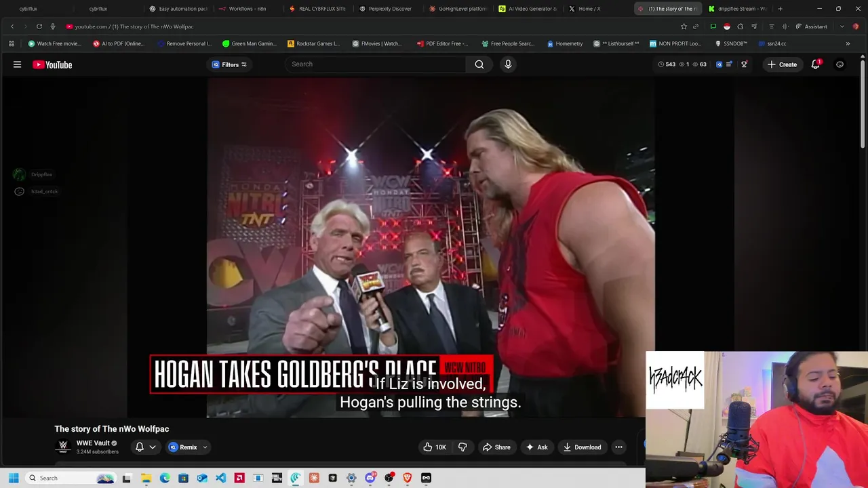Viewport: 868px width, 488px height.
Task: Open the browser extensions puzzle icon
Action: [741, 26]
